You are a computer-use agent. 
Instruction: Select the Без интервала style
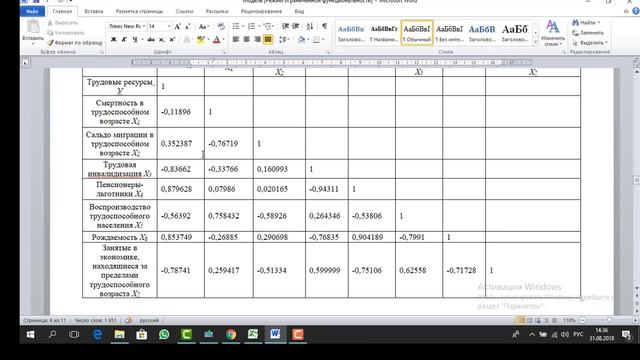(x=449, y=33)
